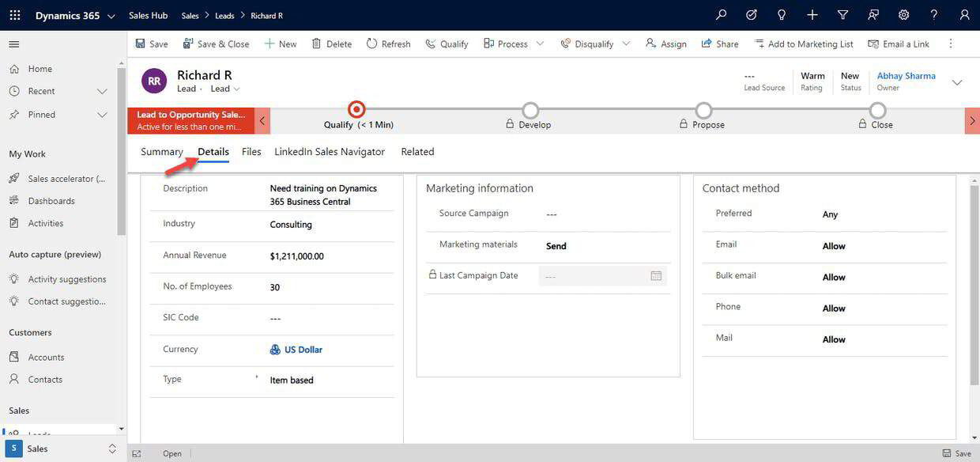Open Activities in My Work section
This screenshot has height=462, width=980.
click(x=46, y=224)
